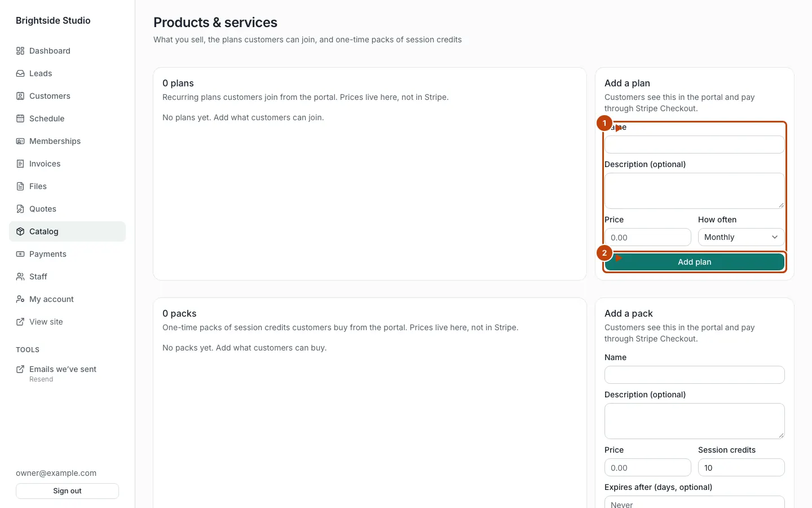
Task: Open the View site link
Action: [x=68, y=322]
